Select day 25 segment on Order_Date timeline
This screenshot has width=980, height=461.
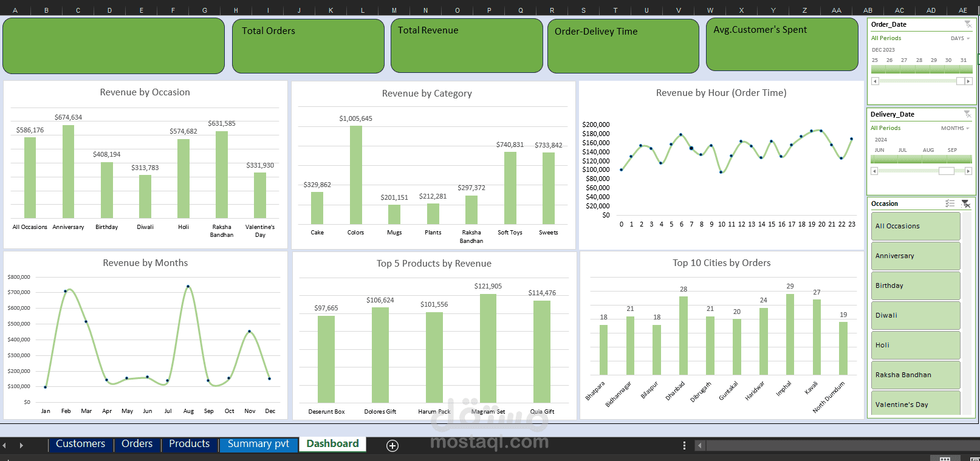point(878,69)
